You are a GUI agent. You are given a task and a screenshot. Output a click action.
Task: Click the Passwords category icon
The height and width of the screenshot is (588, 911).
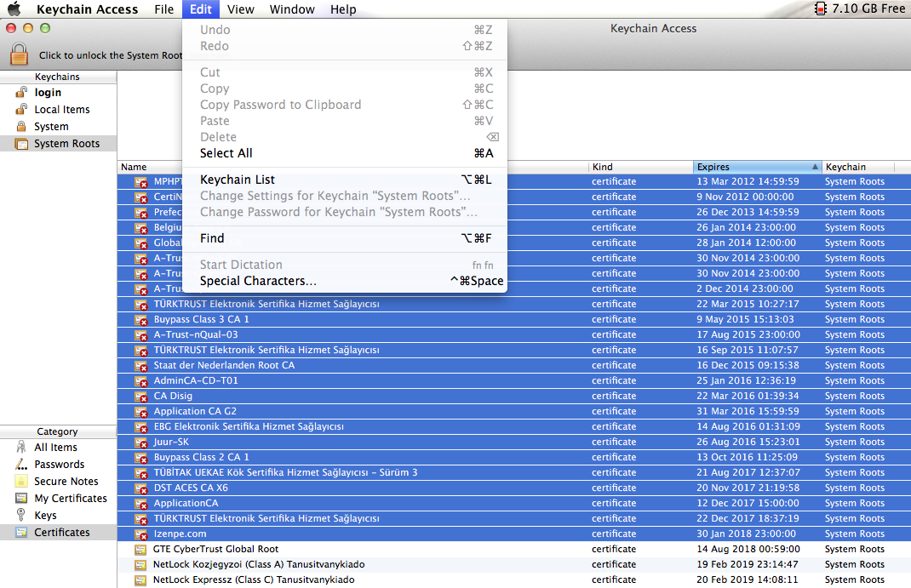pos(21,465)
